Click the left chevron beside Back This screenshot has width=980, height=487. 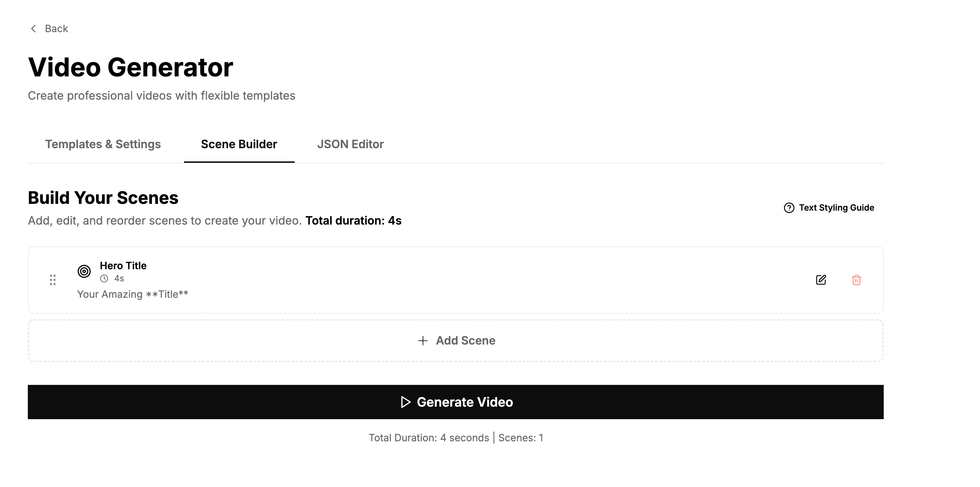tap(34, 28)
